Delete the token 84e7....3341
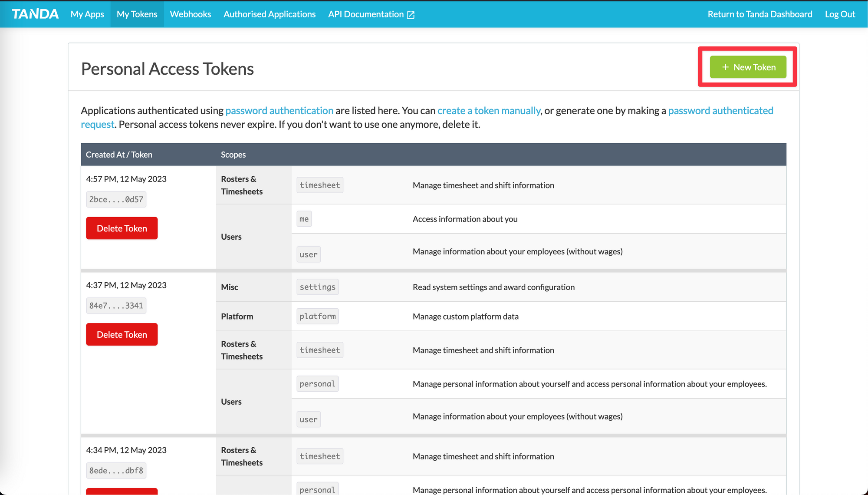Screen dimensions: 868x495 pos(122,334)
